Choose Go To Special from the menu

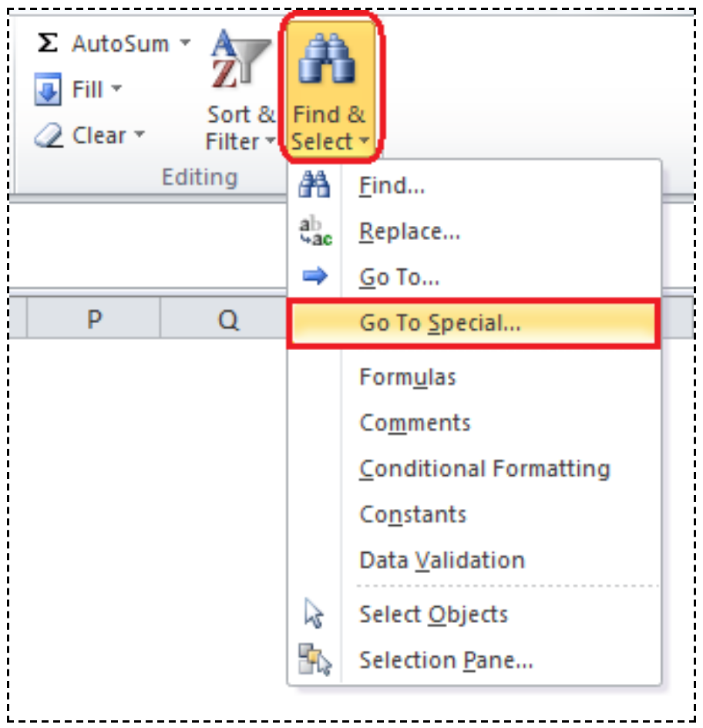pyautogui.click(x=439, y=323)
